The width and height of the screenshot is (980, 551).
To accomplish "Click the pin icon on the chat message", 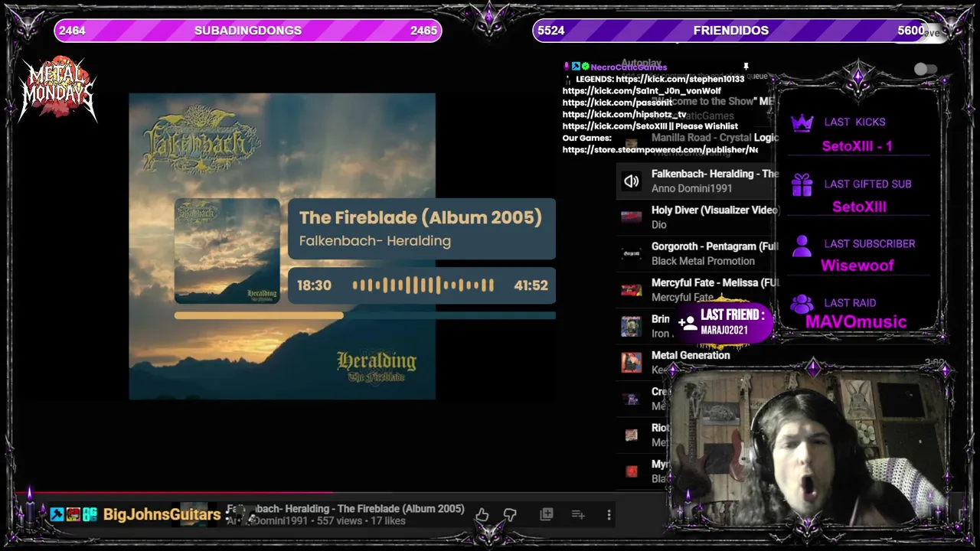I will (x=746, y=67).
